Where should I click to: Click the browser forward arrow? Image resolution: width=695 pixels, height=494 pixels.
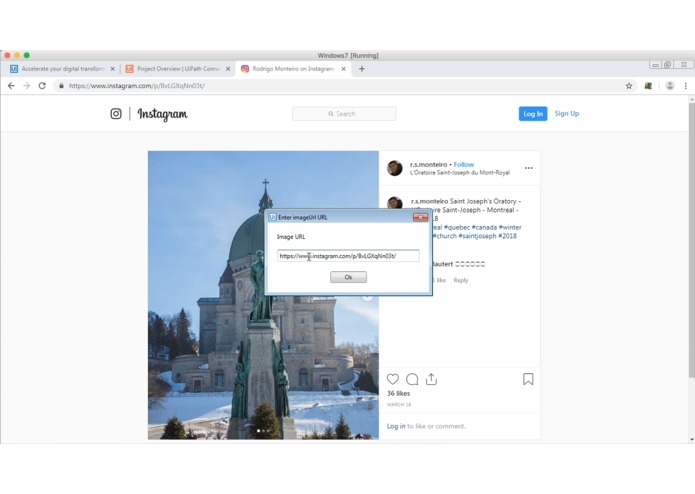tap(27, 86)
